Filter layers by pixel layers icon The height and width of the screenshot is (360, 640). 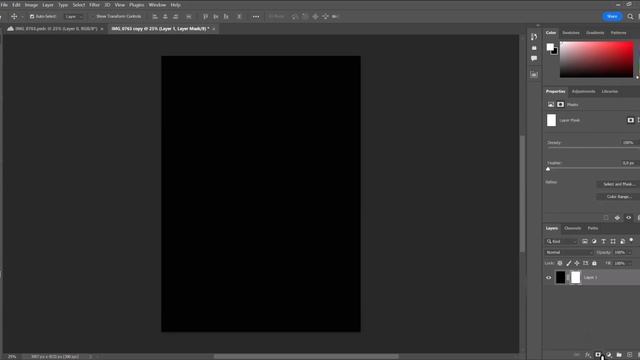(x=585, y=241)
